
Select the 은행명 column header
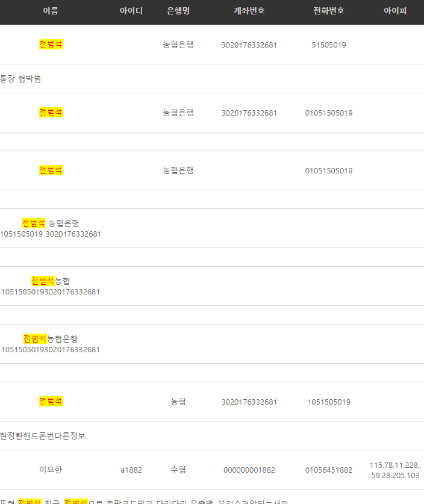point(178,11)
